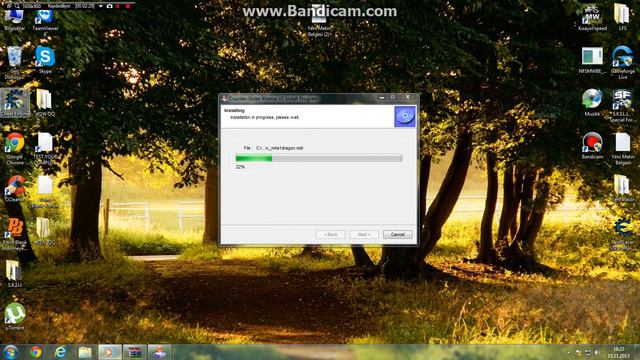Click the disabled Back button in installer
640x360 pixels.
(330, 234)
